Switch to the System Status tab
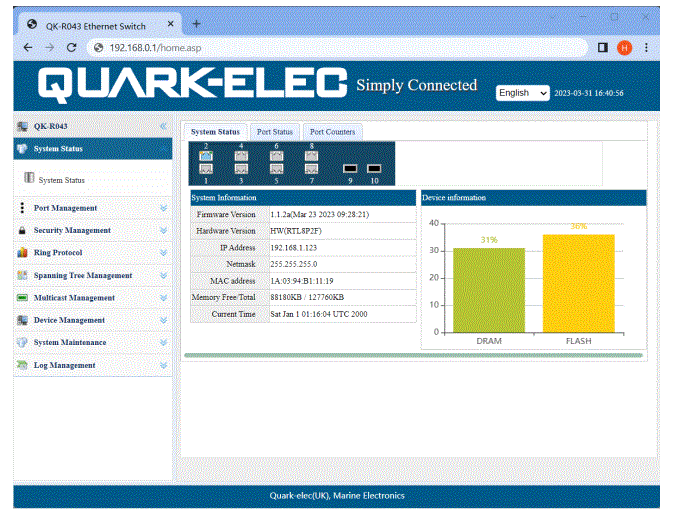Viewport: 675px width, 515px height. 215,132
